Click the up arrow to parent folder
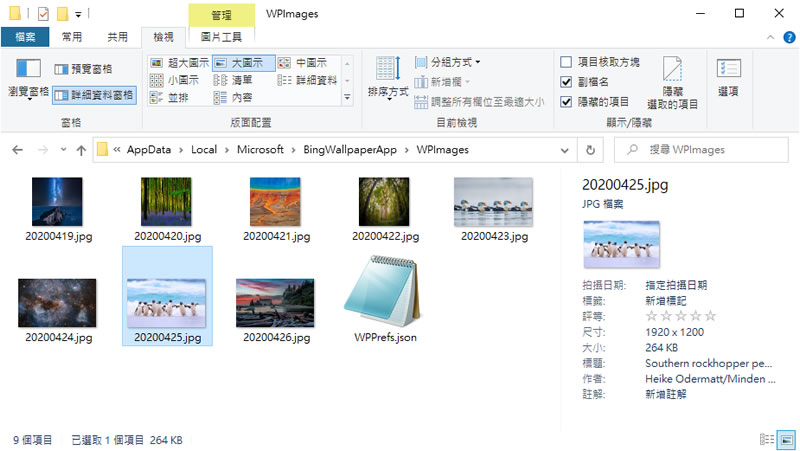The width and height of the screenshot is (800, 451). click(x=81, y=150)
